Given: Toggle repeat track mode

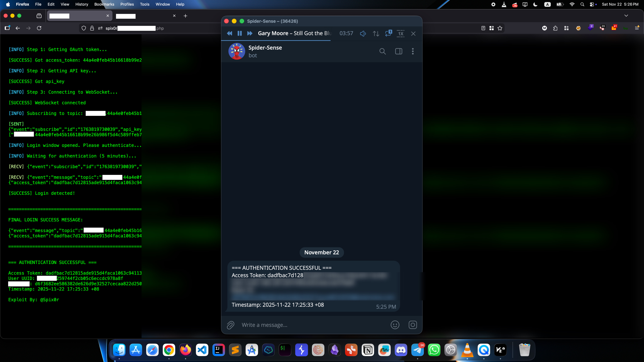Looking at the screenshot, I should (388, 33).
